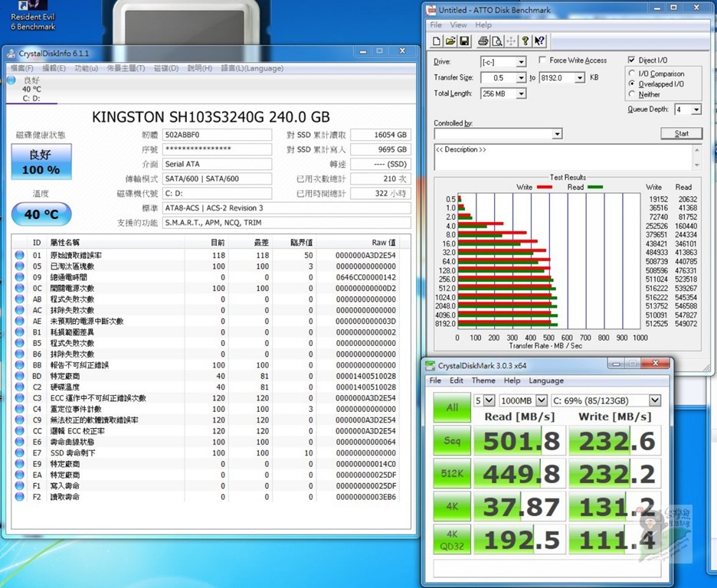717x588 pixels.
Task: Enable the Force Write Access checkbox
Action: (x=542, y=60)
